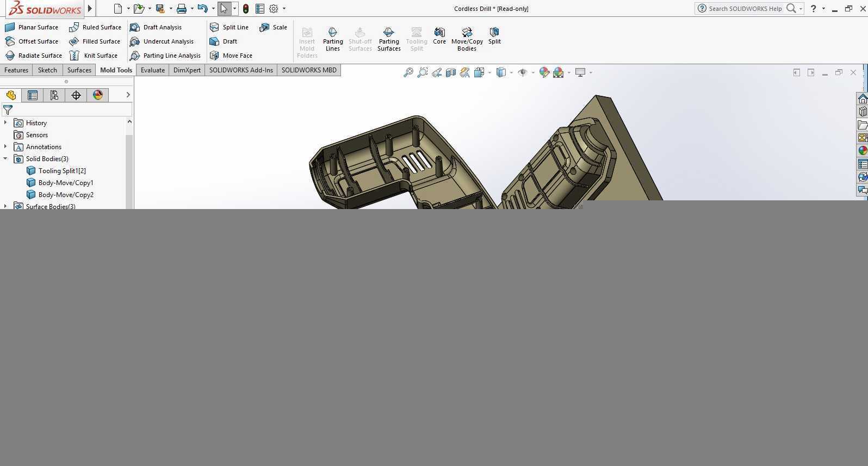The width and height of the screenshot is (868, 466).
Task: Open the Save options dropdown arrow
Action: point(171,9)
